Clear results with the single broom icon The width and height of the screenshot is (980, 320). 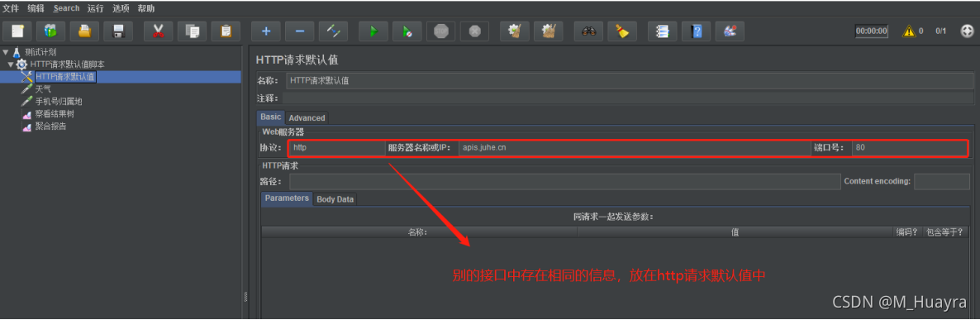coord(515,31)
